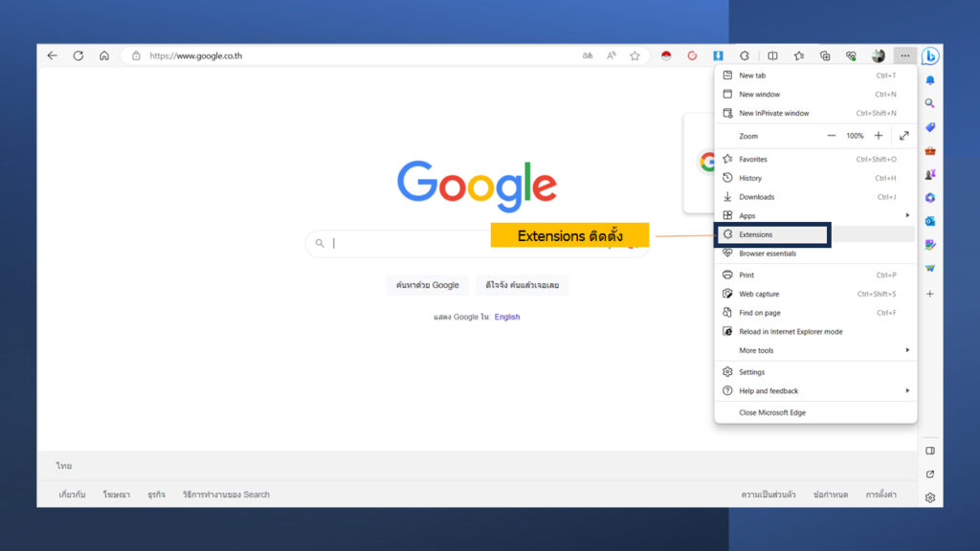Open the วิธีการทำงานของ Search footer link

pos(226,495)
